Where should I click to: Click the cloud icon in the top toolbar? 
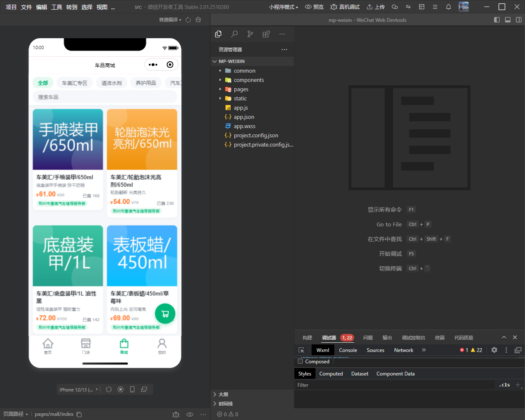[x=395, y=7]
